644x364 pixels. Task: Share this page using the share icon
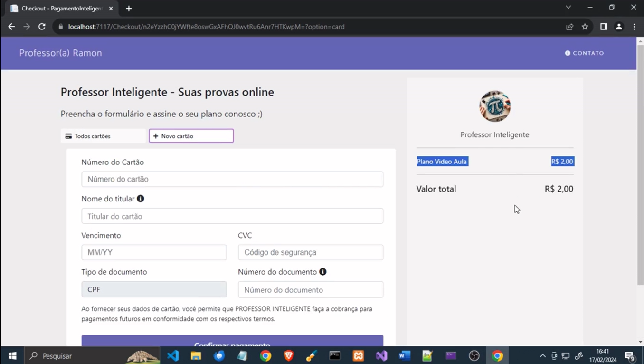pos(569,27)
